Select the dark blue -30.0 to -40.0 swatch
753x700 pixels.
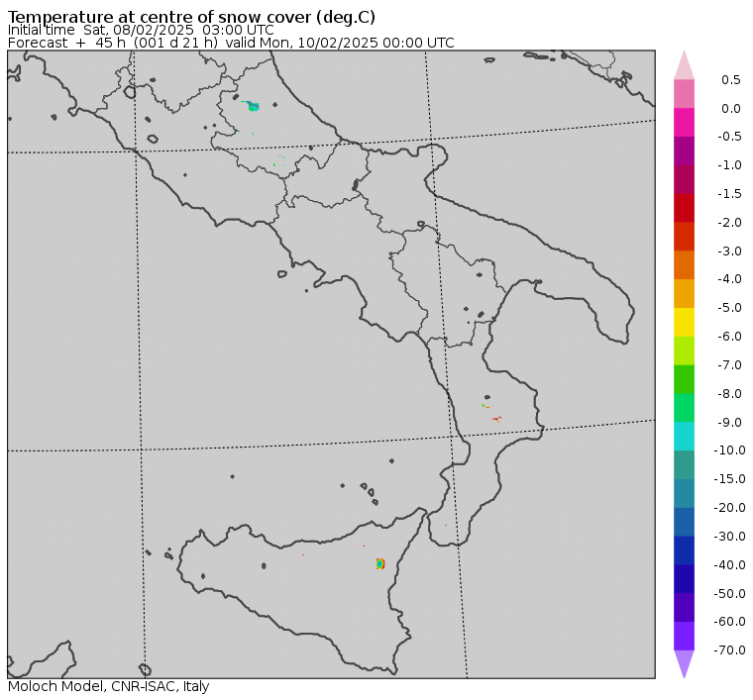684,550
